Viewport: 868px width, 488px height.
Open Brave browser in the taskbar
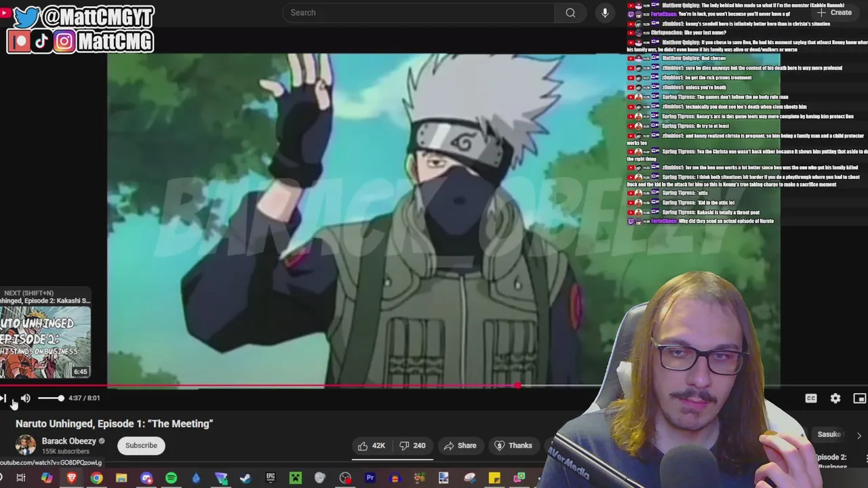click(x=71, y=479)
